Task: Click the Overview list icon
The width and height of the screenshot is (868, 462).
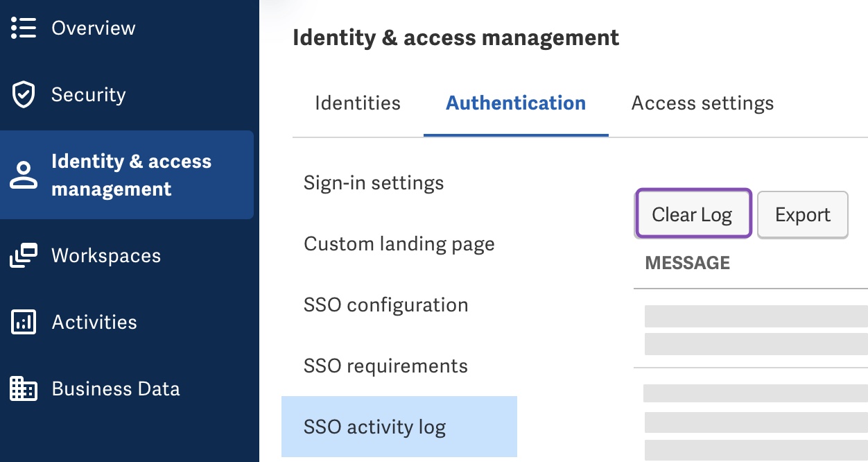Action: 24,28
